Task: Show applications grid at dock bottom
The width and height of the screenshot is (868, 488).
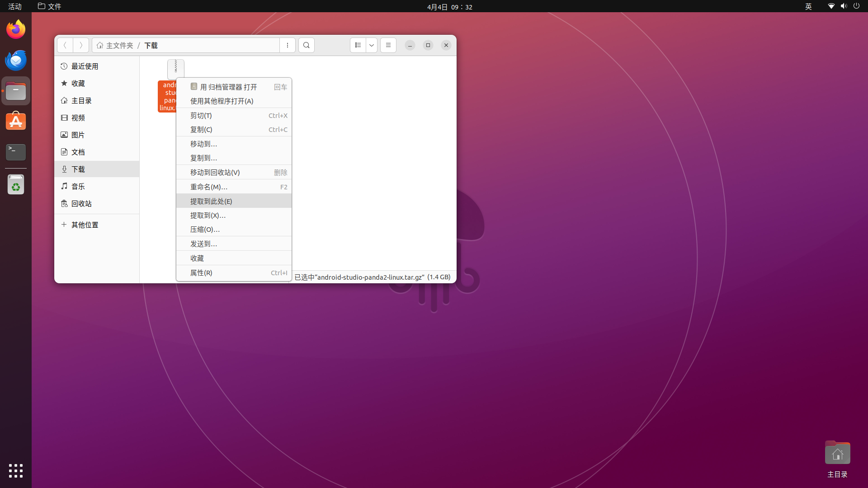Action: click(x=16, y=470)
